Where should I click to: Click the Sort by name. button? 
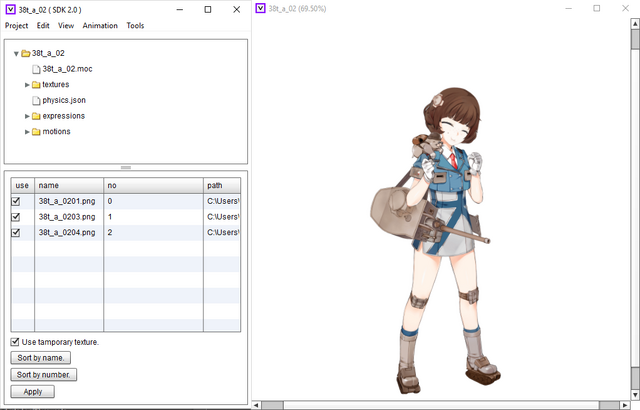[x=40, y=358]
